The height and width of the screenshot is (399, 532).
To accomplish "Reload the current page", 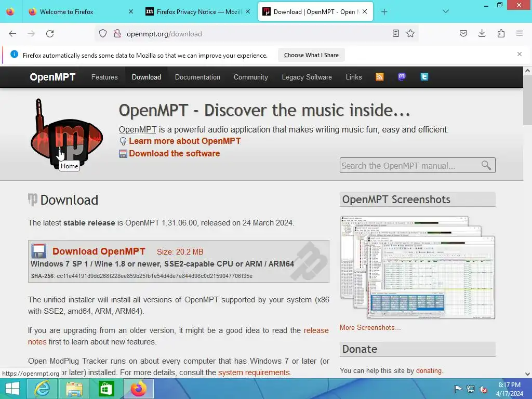I will [x=50, y=34].
